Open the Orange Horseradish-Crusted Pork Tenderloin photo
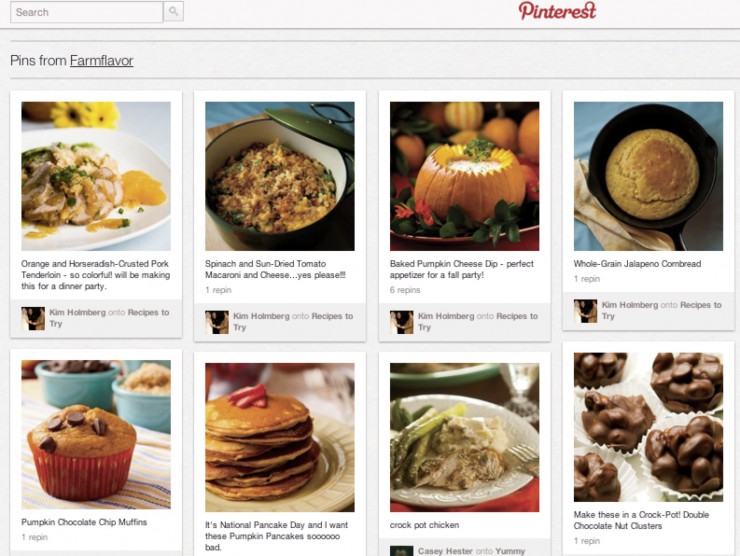The width and height of the screenshot is (740, 556). click(96, 176)
